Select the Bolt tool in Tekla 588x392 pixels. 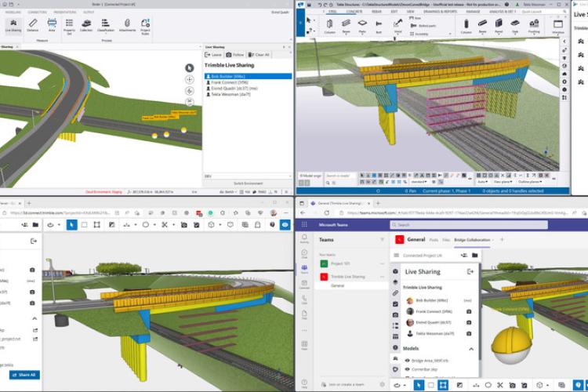click(379, 26)
